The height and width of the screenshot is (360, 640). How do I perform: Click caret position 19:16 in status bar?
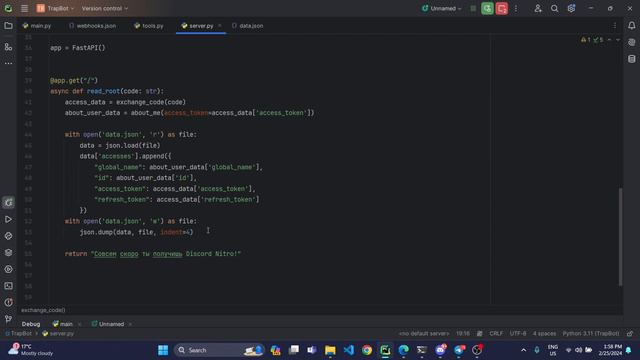(463, 333)
